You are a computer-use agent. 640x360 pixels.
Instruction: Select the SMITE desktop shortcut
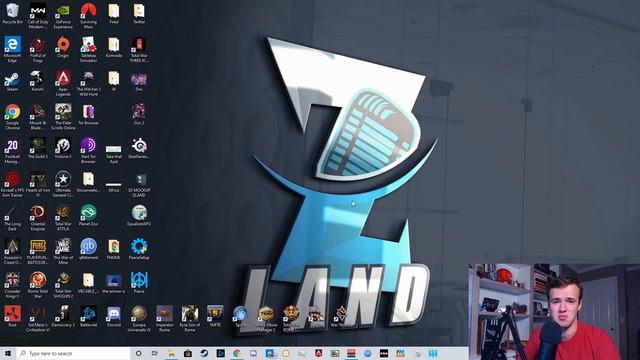pyautogui.click(x=215, y=317)
